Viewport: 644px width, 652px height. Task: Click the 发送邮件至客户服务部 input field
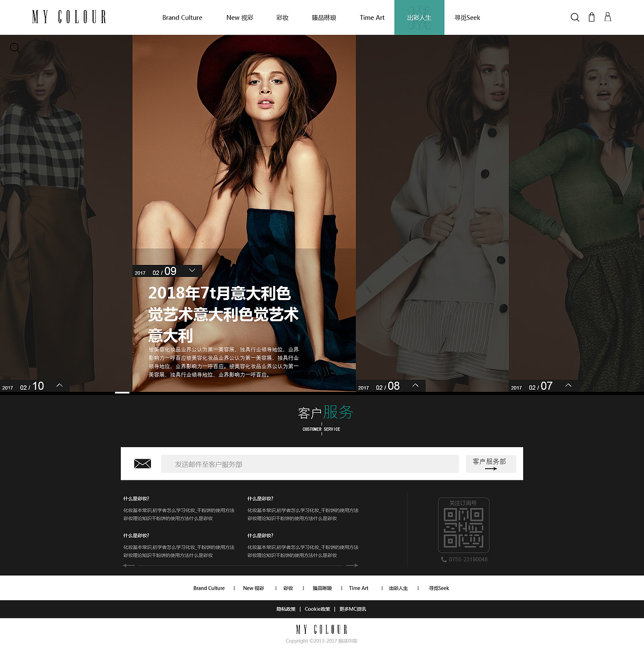coord(310,464)
